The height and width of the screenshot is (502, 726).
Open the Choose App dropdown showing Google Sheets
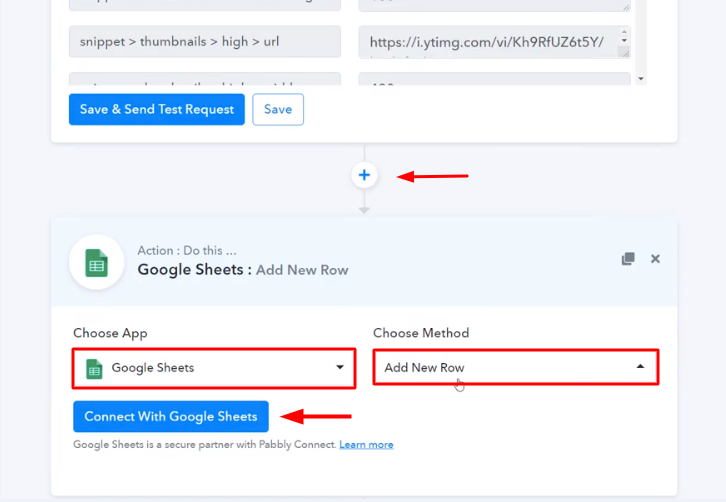pyautogui.click(x=214, y=368)
